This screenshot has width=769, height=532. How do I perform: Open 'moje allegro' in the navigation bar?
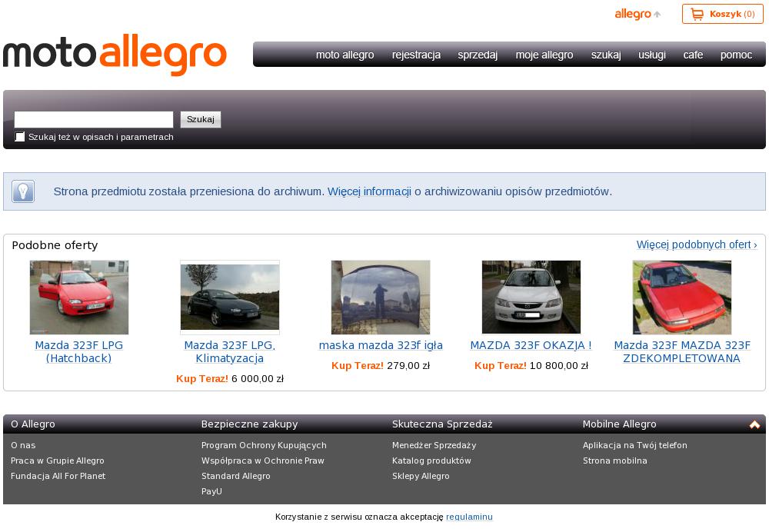tap(544, 55)
